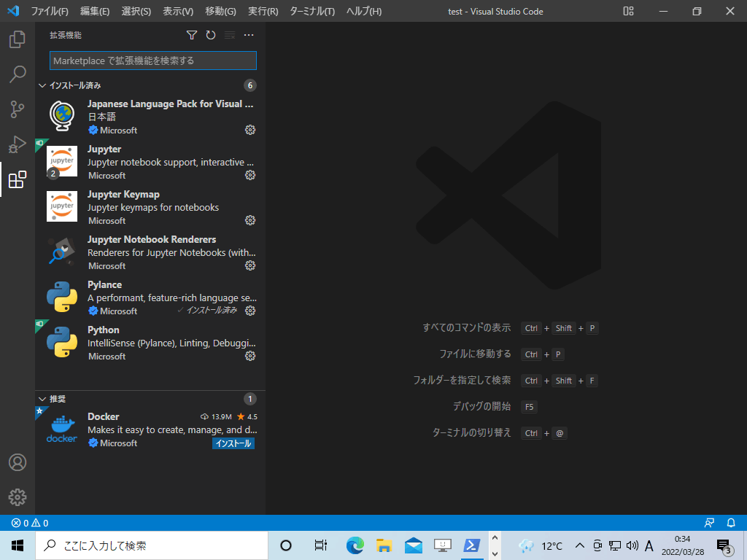
Task: Open gear settings for Jupyter Keymap
Action: point(250,220)
